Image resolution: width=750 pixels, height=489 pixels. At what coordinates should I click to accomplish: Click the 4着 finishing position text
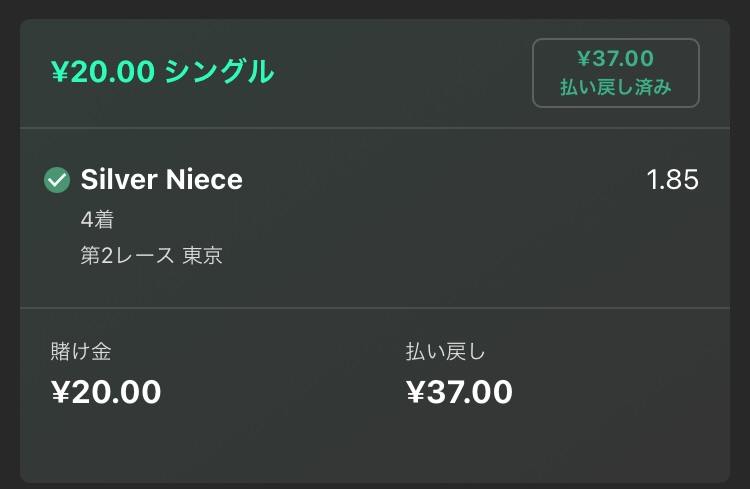pos(97,220)
